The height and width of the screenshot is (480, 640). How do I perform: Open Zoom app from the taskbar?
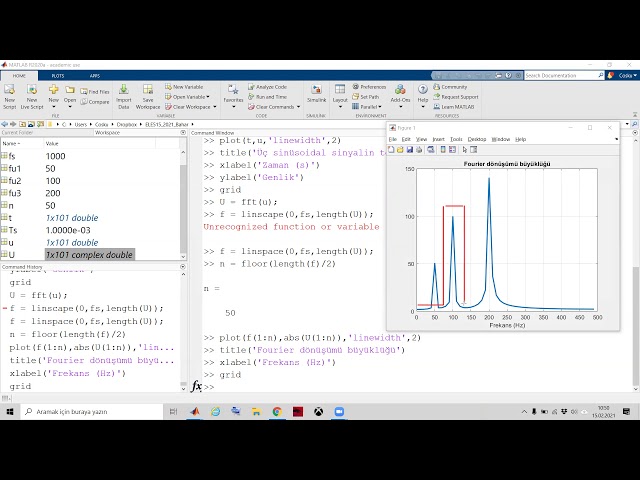tap(339, 411)
